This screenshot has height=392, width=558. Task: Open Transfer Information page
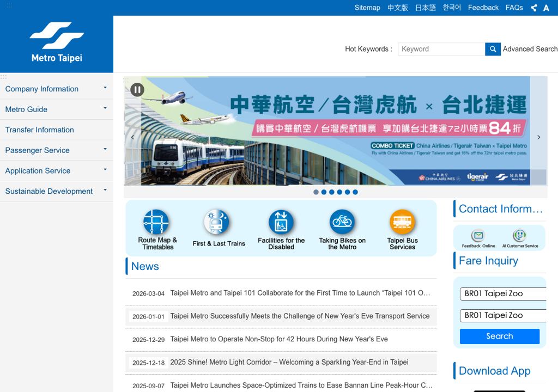coord(57,130)
